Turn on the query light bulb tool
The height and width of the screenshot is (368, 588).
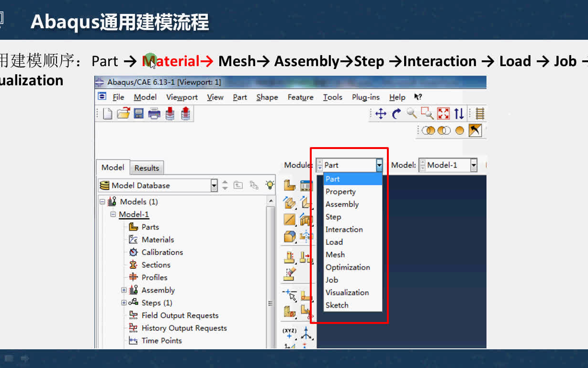pyautogui.click(x=269, y=185)
